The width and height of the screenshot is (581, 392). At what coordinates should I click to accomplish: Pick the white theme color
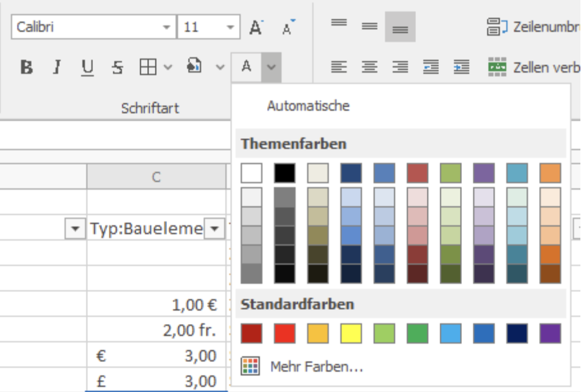[x=252, y=173]
